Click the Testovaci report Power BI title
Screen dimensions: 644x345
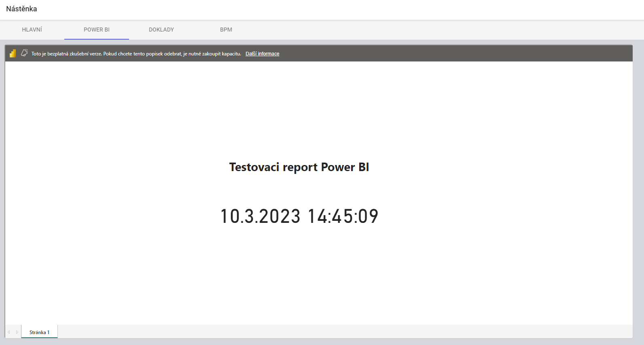(x=299, y=167)
